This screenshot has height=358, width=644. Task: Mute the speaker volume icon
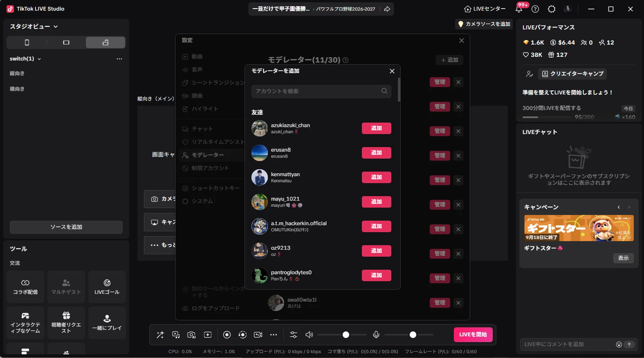[x=309, y=335]
